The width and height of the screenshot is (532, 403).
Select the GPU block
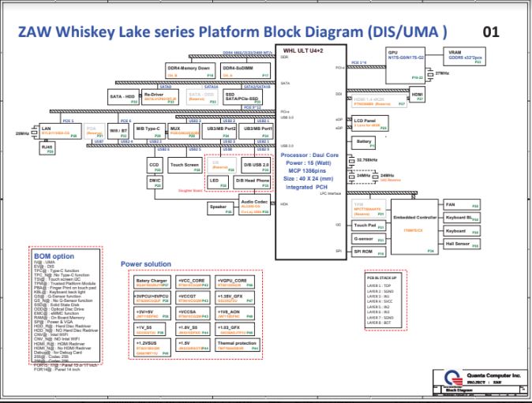[x=406, y=65]
